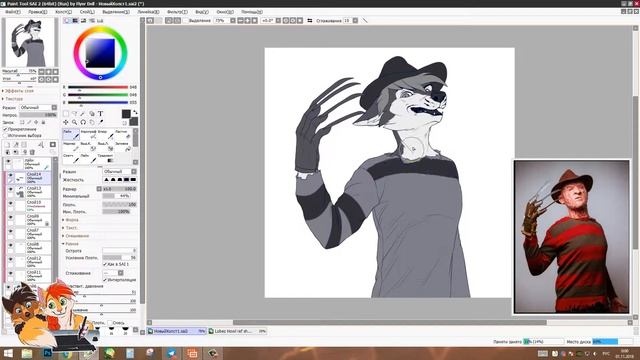
Task: Open the Файл menu
Action: pos(12,12)
